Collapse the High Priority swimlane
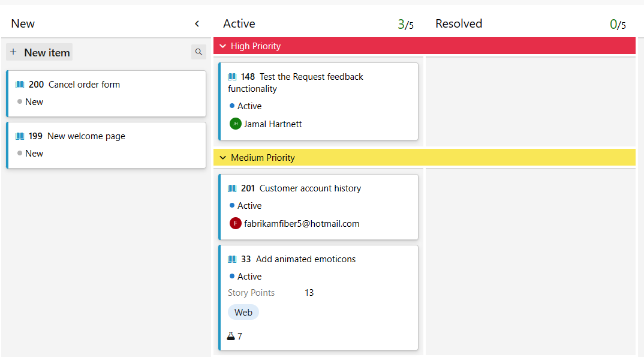Viewport: 644px width, 357px height. pyautogui.click(x=222, y=46)
